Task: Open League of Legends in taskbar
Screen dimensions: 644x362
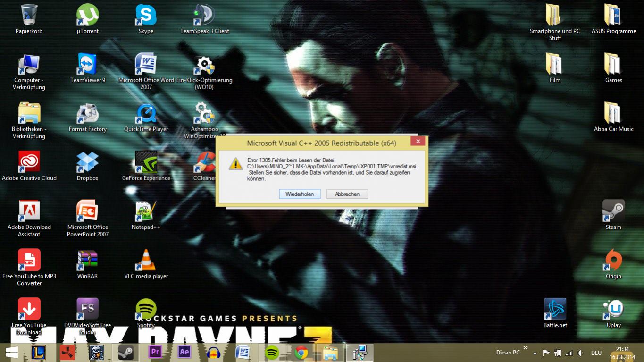Action: tap(38, 353)
